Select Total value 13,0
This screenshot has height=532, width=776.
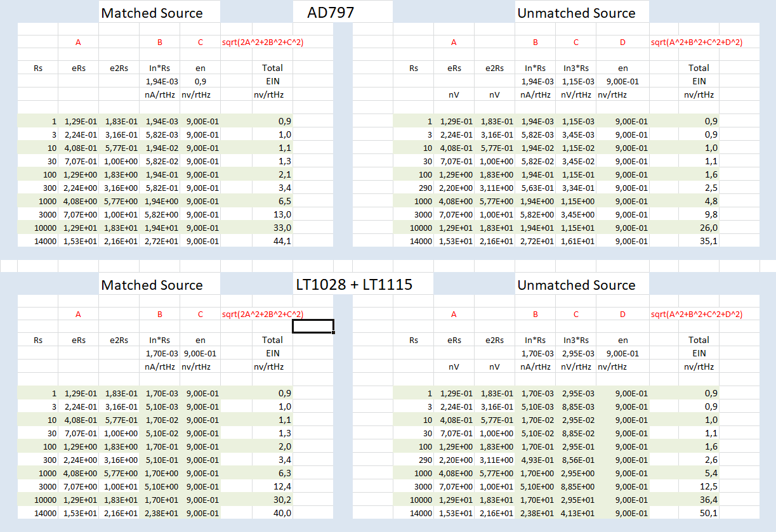282,214
